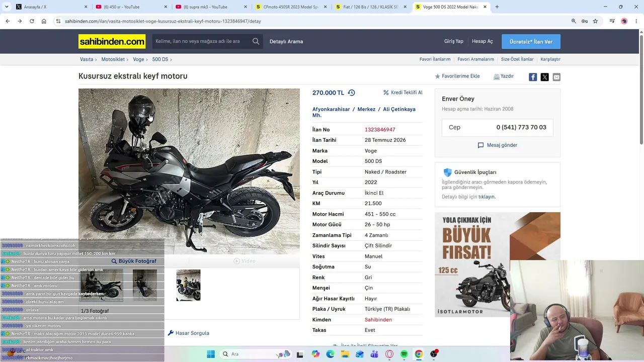
Task: Open the Chrome profile avatar
Action: pos(624,21)
